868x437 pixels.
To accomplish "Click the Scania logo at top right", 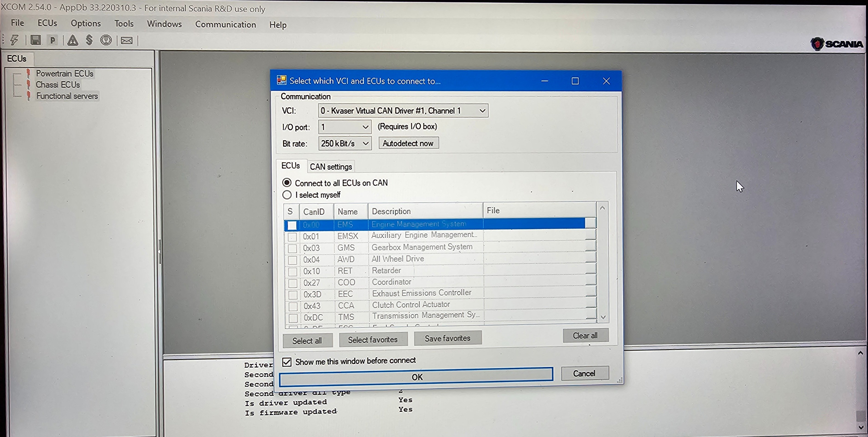I will [x=837, y=44].
